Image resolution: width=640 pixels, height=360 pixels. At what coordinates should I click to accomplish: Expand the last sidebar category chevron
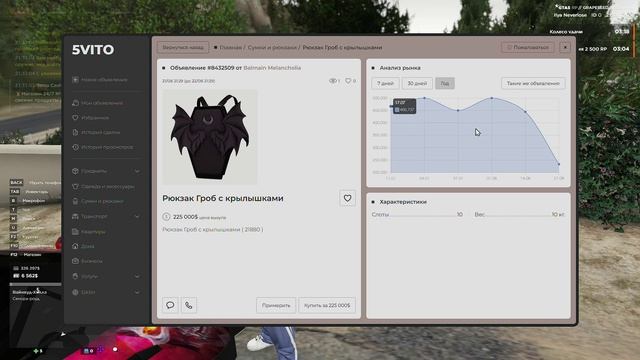pos(137,292)
